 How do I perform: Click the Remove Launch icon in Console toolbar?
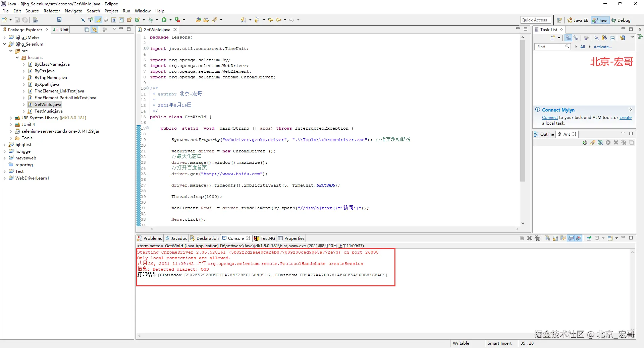[529, 238]
